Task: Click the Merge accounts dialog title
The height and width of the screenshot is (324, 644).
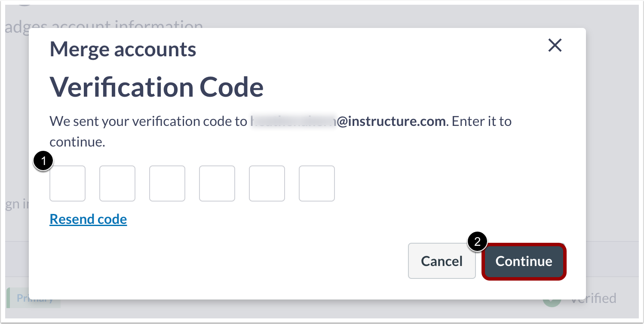Action: tap(123, 49)
